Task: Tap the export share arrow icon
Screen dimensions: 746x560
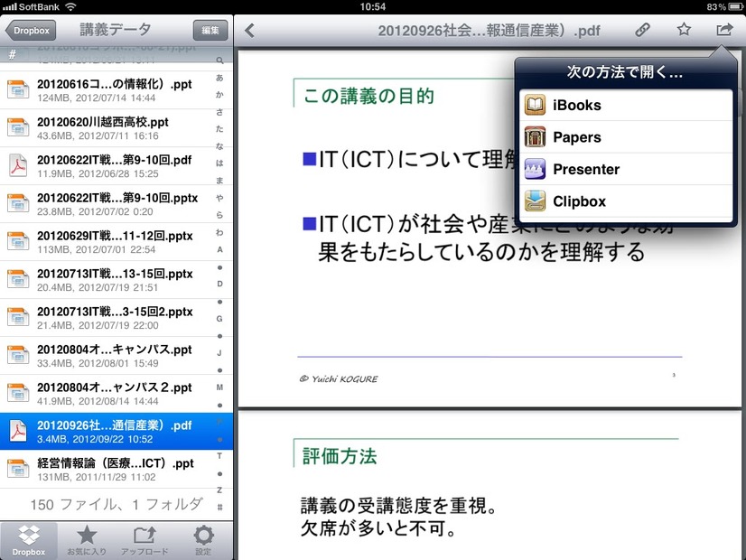Action: click(724, 30)
